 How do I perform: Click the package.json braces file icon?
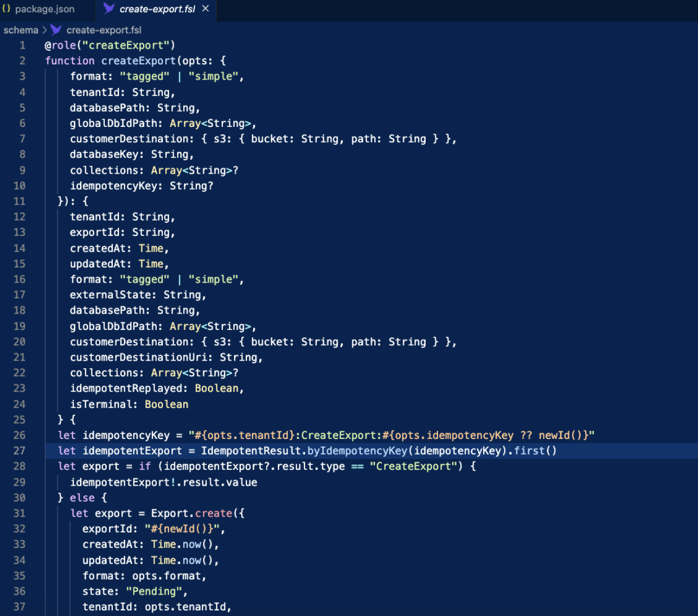click(x=6, y=9)
